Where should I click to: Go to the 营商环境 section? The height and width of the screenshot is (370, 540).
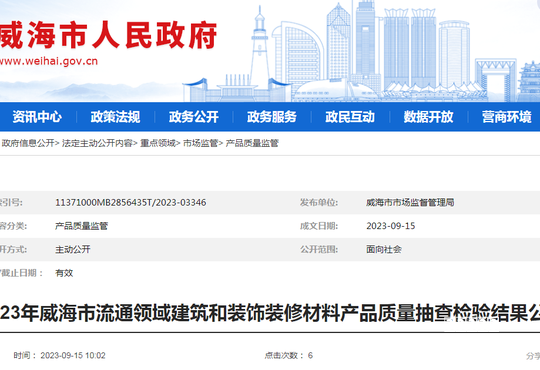pos(507,117)
